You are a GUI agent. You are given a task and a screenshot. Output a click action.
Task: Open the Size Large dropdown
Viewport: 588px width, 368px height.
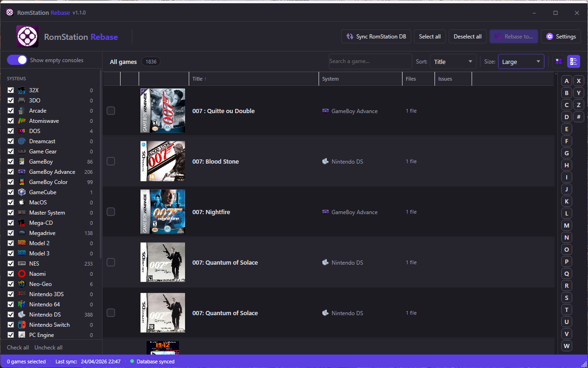click(x=521, y=62)
